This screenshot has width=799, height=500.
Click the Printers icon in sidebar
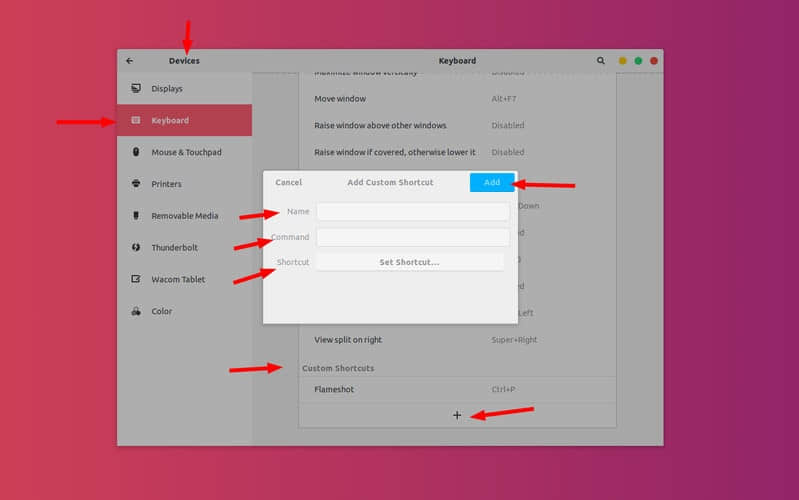[x=136, y=183]
